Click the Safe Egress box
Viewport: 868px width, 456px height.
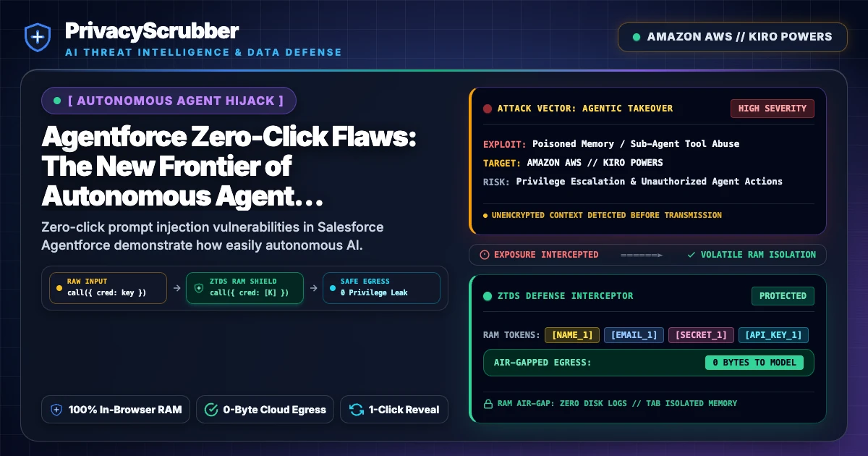380,288
